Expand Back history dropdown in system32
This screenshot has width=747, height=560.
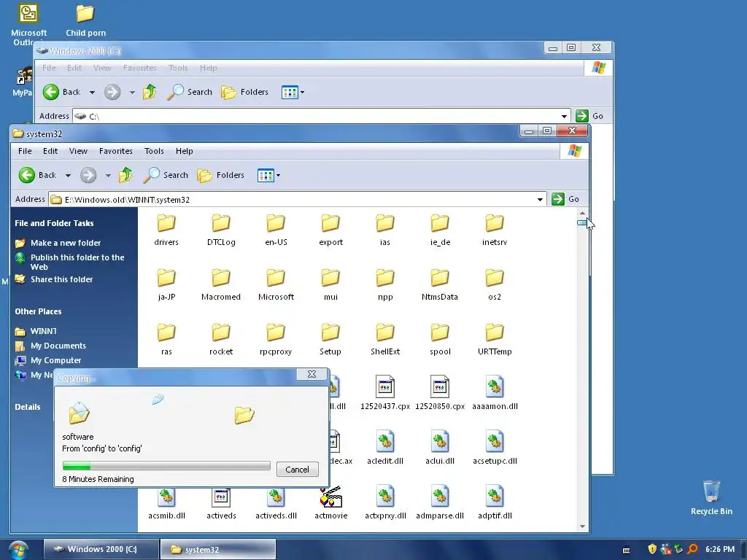tap(68, 176)
